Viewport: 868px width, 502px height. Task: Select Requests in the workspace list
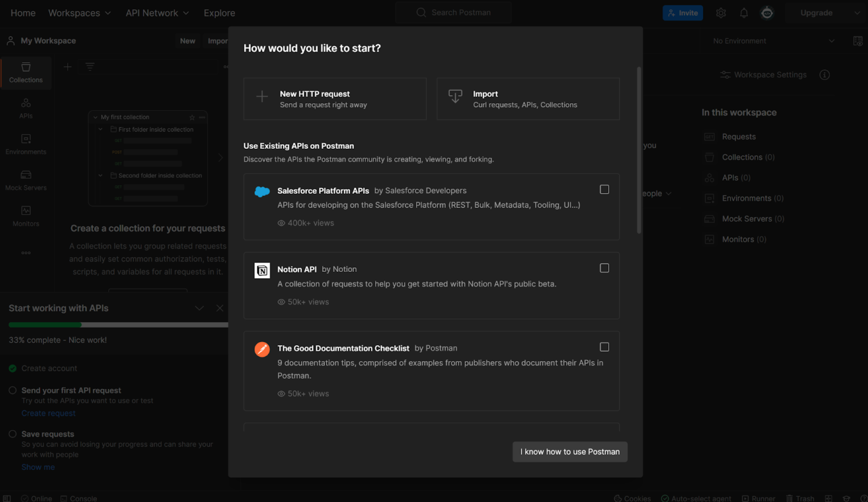739,137
